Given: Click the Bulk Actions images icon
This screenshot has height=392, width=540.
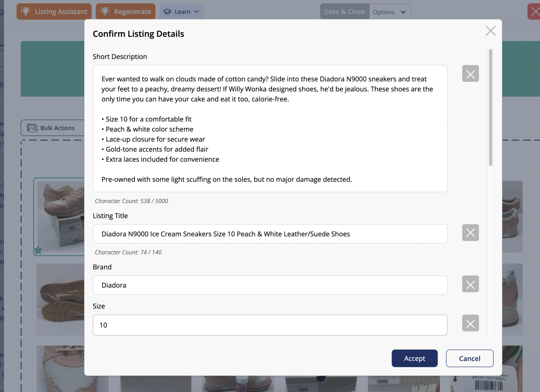Looking at the screenshot, I should tap(32, 128).
